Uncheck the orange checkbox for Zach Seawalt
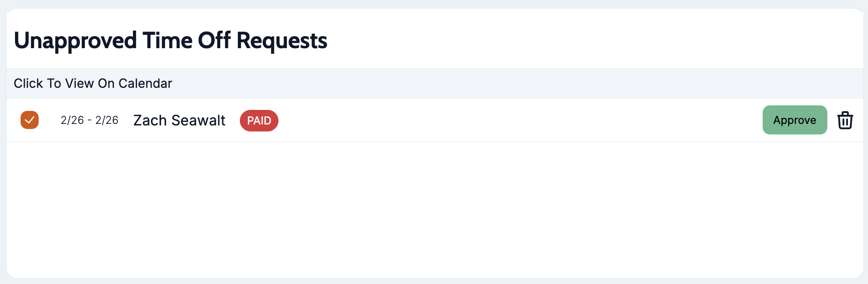868x284 pixels. [30, 120]
